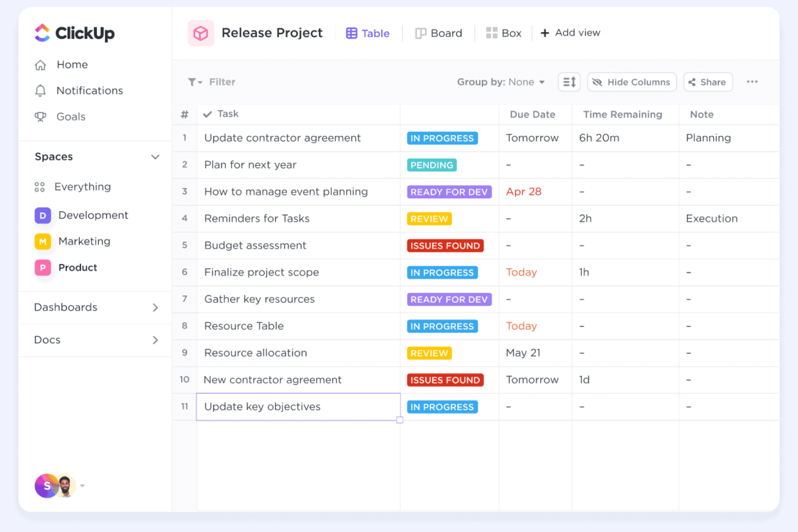Click the Task column checkmark
The width and height of the screenshot is (798, 532).
point(208,114)
